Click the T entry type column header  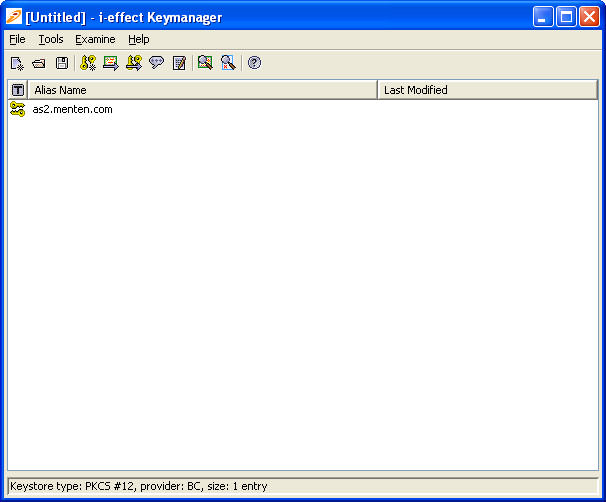pos(17,90)
